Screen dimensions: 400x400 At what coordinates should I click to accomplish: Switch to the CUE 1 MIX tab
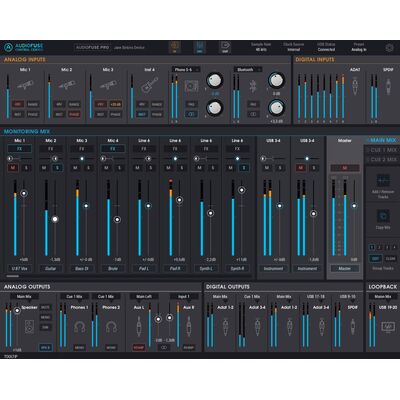383,150
